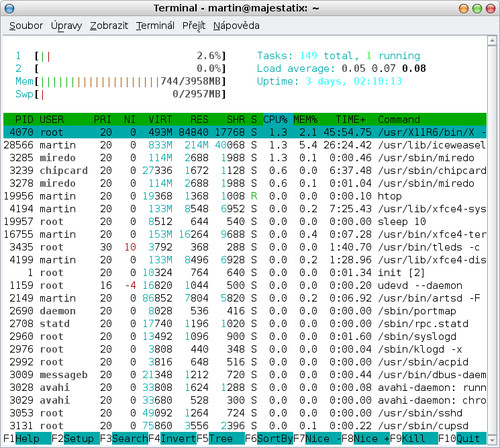Sort by the PRI column header
This screenshot has height=448, width=500.
pos(103,119)
